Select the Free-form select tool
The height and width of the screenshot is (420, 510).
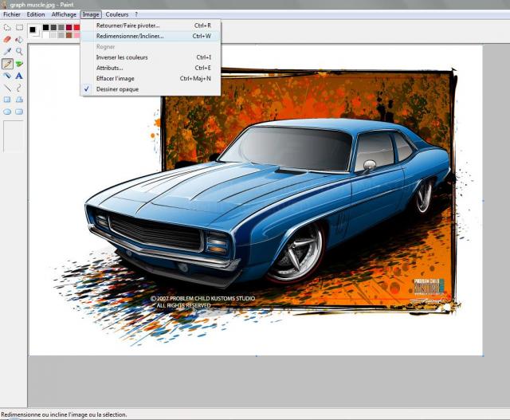click(x=7, y=28)
